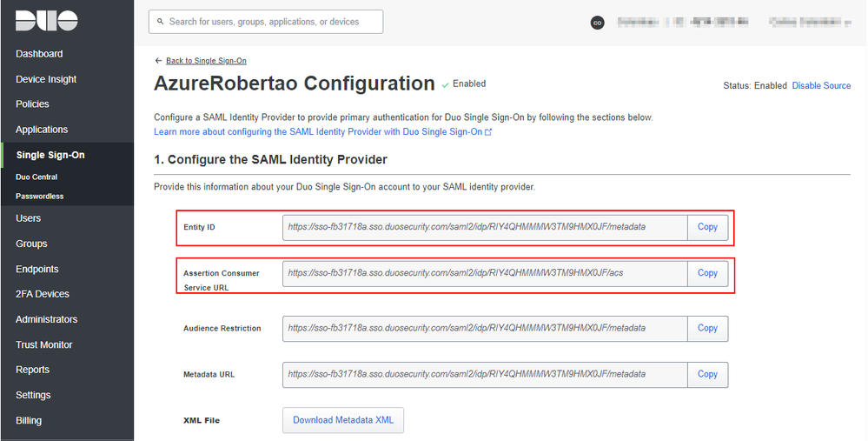Click the external link icon beside Learn more
This screenshot has height=441, width=868.
(x=488, y=132)
